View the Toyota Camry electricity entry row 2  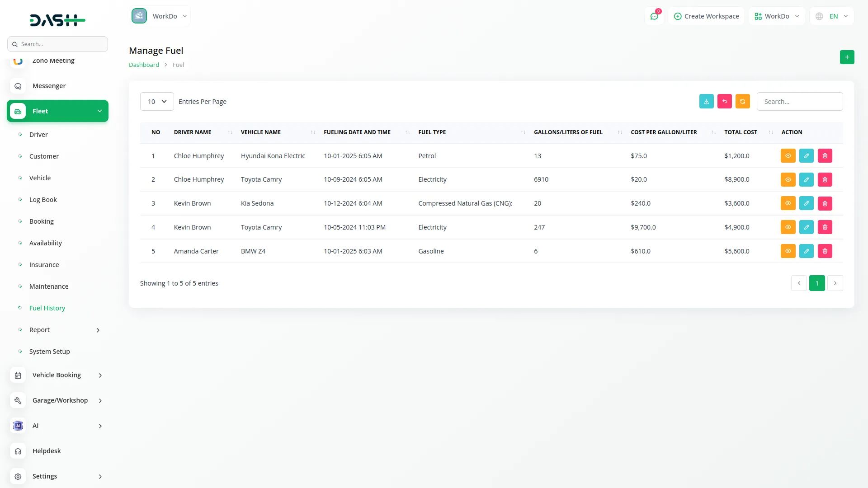(788, 180)
